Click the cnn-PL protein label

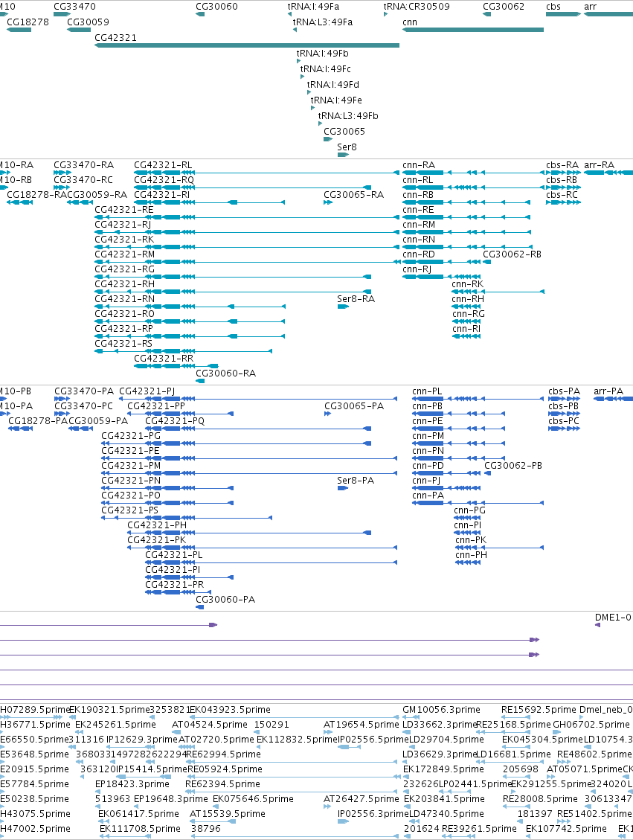[x=428, y=391]
